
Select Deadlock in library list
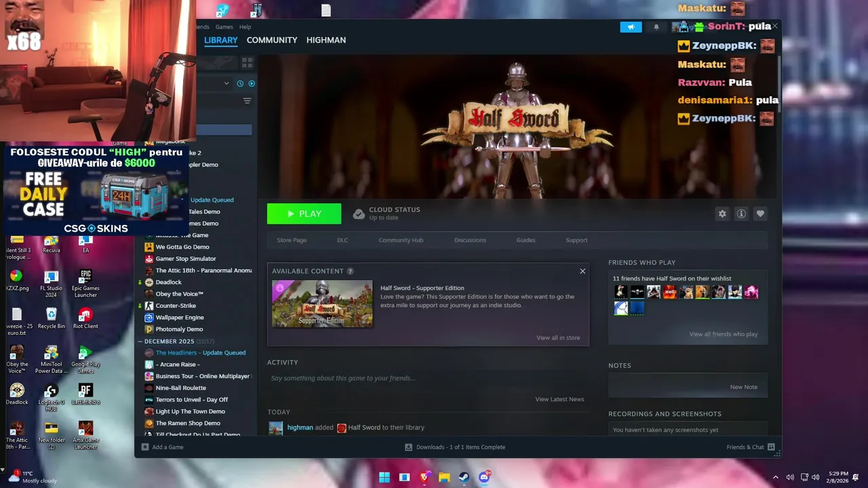tap(169, 282)
